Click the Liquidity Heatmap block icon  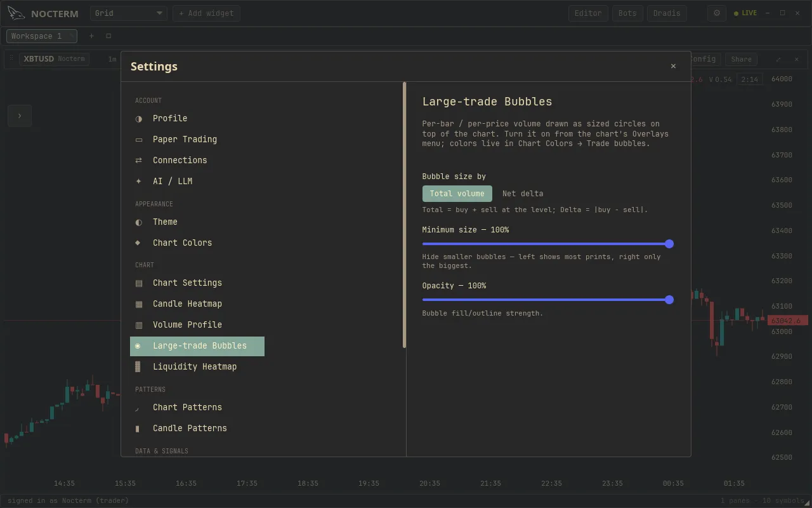point(138,367)
